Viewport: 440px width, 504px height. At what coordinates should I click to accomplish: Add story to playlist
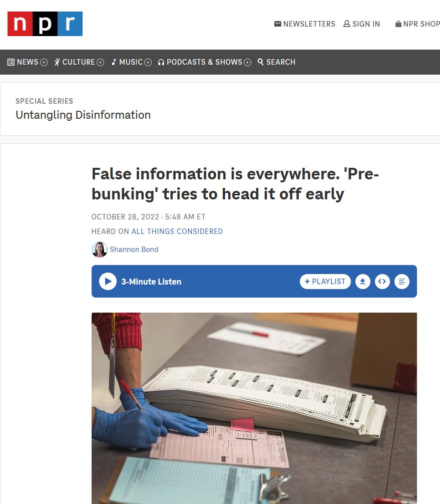coord(325,282)
